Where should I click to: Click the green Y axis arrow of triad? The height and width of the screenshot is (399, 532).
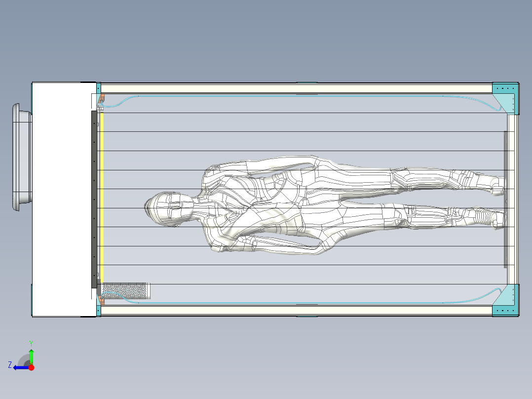(31, 356)
